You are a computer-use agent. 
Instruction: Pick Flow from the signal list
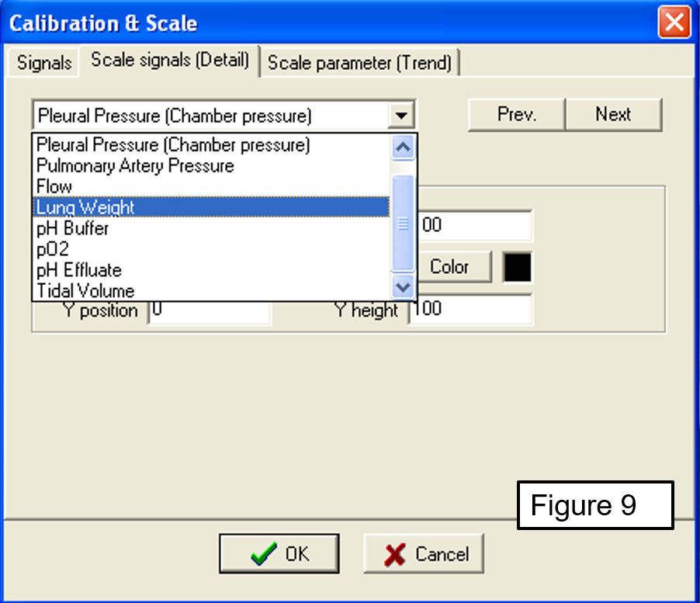click(x=54, y=187)
